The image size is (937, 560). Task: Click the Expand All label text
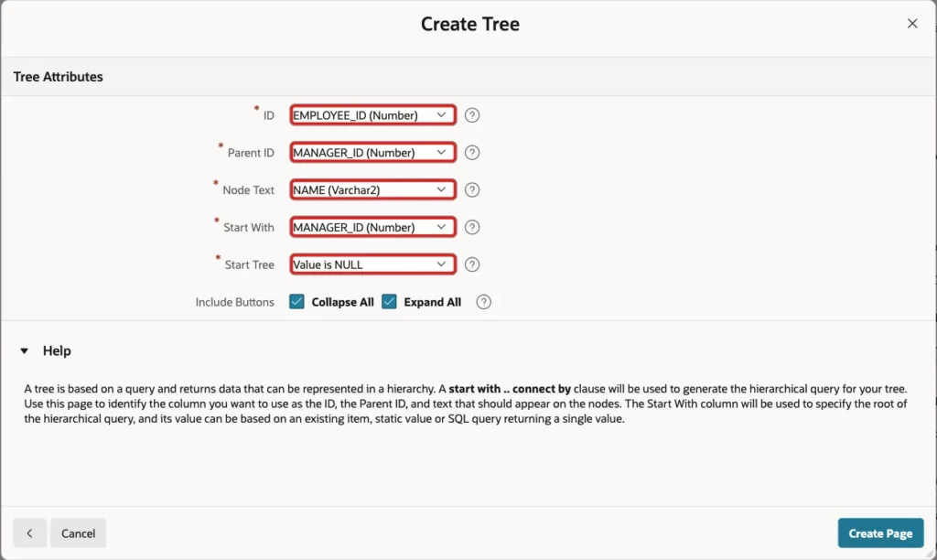[433, 302]
